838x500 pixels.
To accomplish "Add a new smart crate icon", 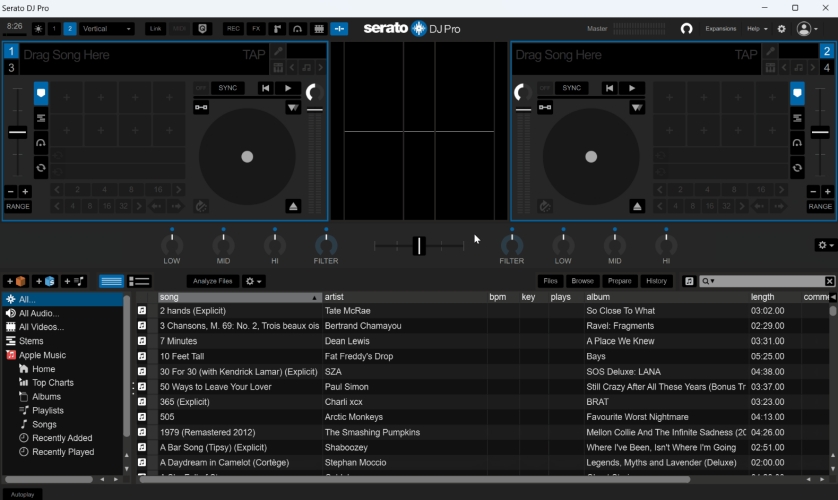I will (x=44, y=281).
